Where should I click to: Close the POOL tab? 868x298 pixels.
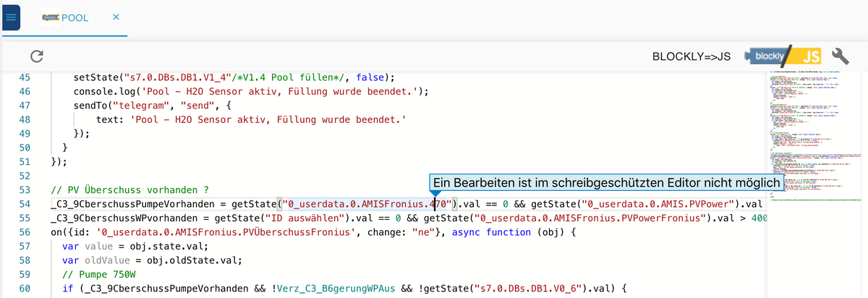click(x=116, y=17)
